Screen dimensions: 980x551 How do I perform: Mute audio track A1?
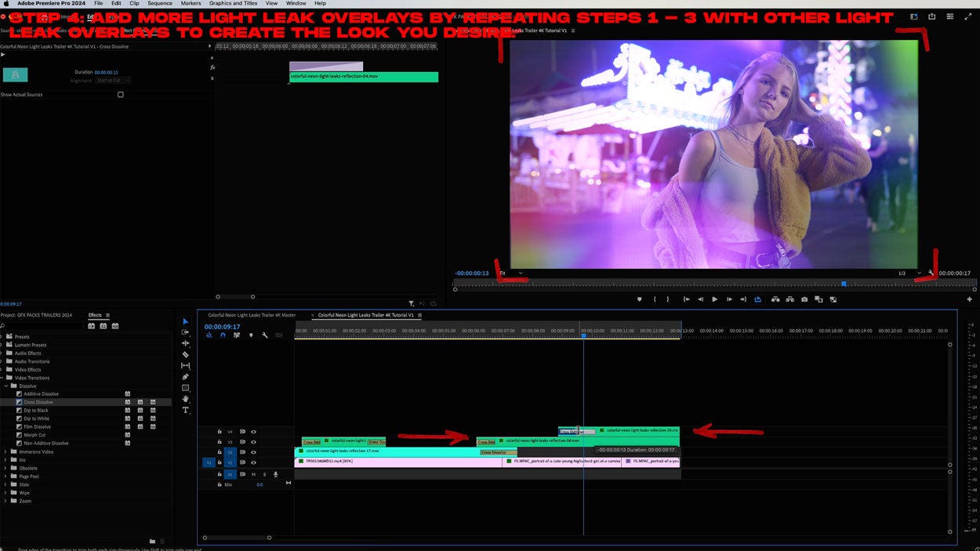[253, 474]
